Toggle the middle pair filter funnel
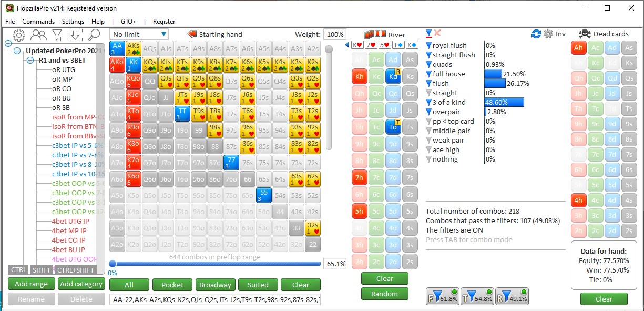644x311 pixels. (428, 131)
